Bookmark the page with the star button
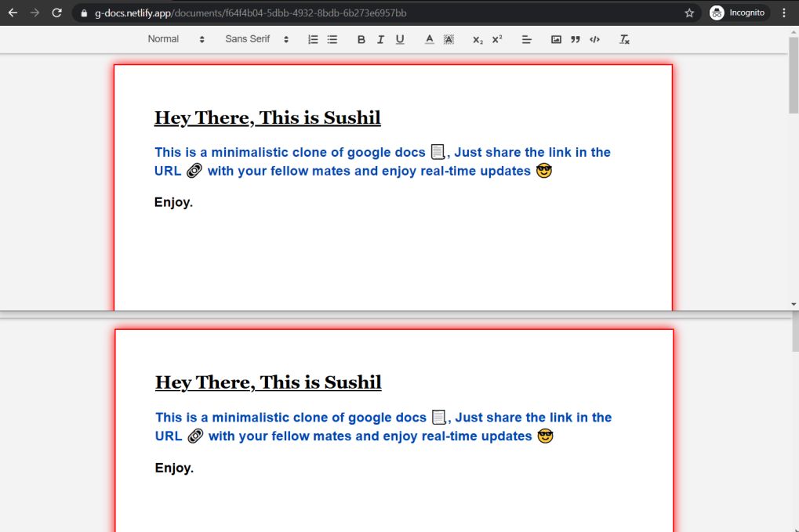The height and width of the screenshot is (532, 799). [x=689, y=13]
